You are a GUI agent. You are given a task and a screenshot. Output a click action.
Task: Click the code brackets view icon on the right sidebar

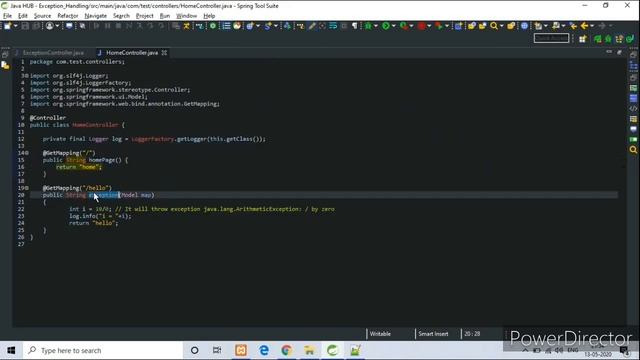(633, 109)
